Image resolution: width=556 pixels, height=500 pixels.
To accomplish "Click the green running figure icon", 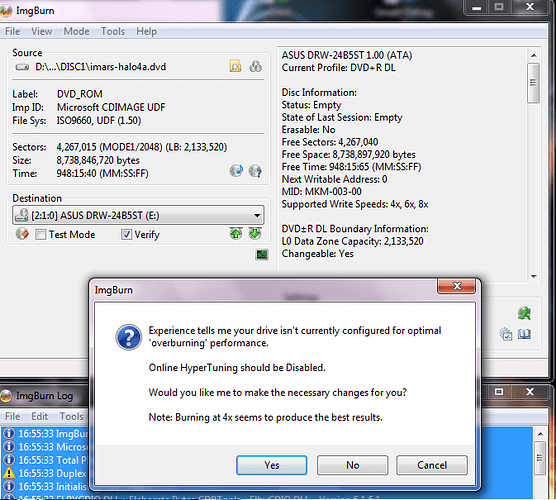I will point(524,313).
